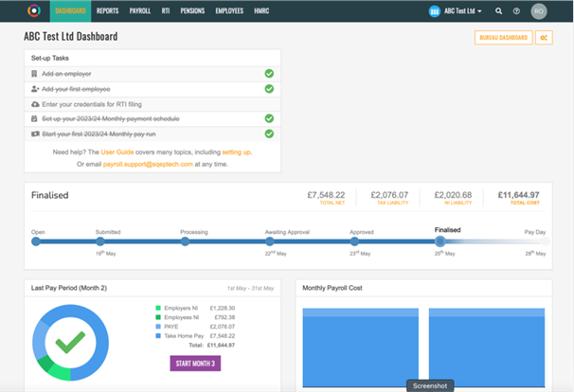Click the Start Month 3 button

[195, 364]
